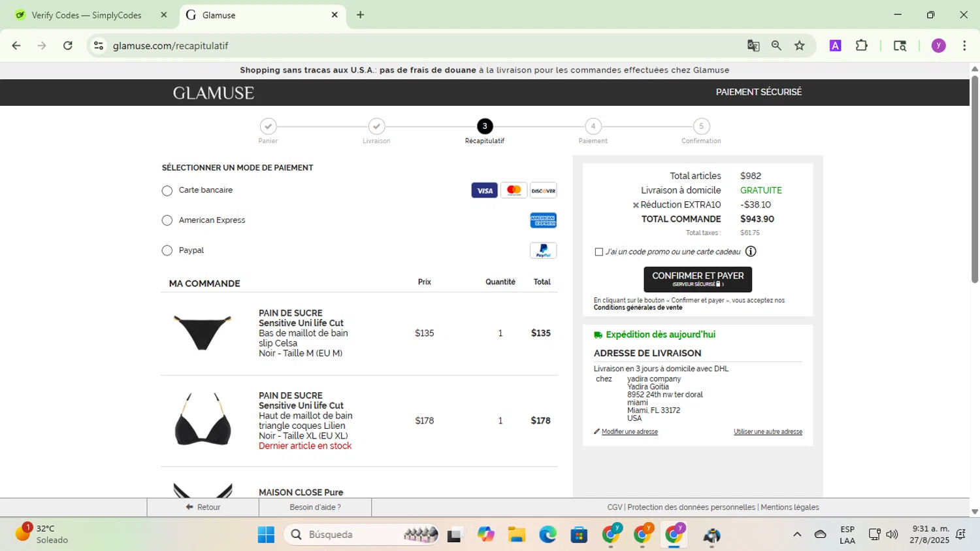Click the tab search icon beside extensions

[x=900, y=46]
